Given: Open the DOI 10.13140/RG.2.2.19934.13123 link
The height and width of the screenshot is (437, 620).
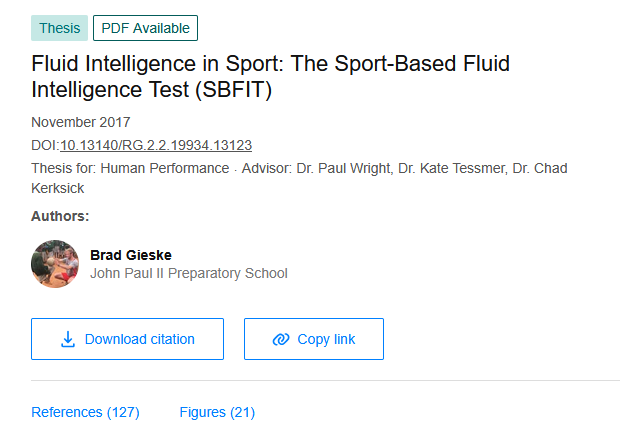Looking at the screenshot, I should coord(156,145).
